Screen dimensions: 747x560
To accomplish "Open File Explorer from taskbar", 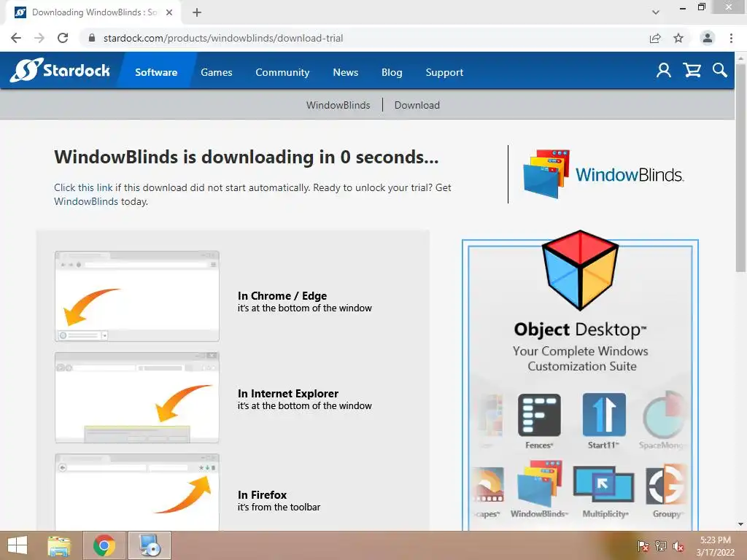I will pos(59,545).
